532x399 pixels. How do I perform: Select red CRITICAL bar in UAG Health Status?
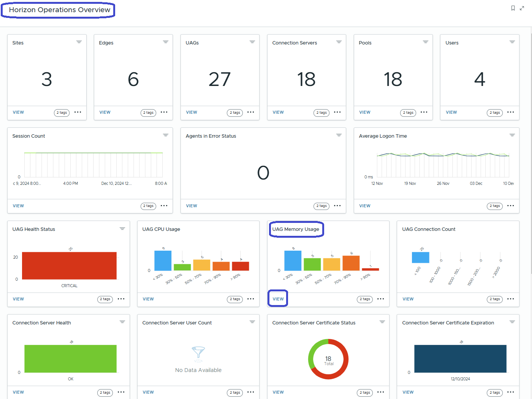pos(69,265)
